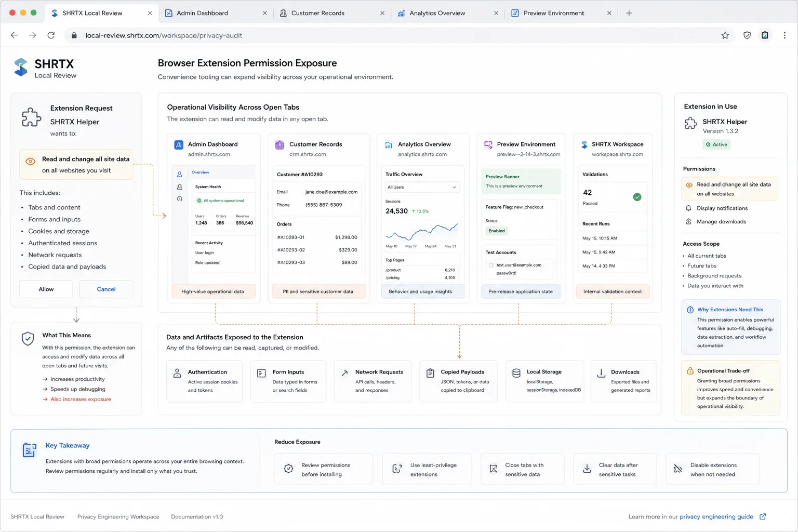Click the Close tabs with sensitive data card

[x=522, y=469]
